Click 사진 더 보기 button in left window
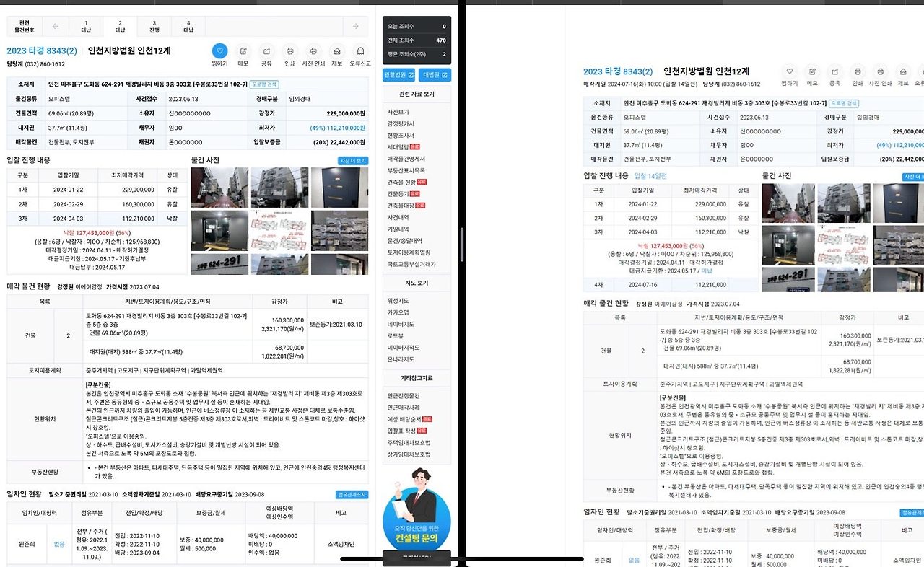The image size is (924, 567). click(x=353, y=161)
